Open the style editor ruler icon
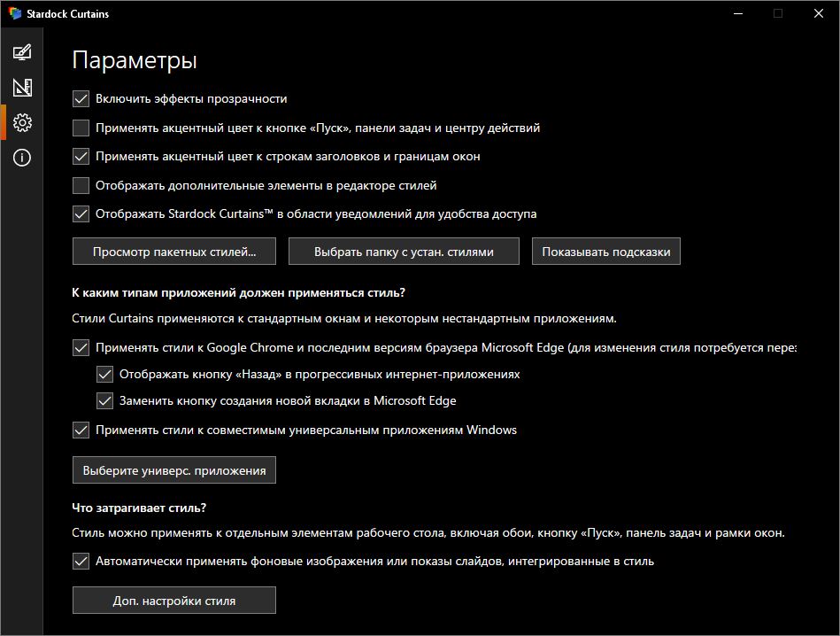Viewport: 840px width, 636px height. coord(22,88)
